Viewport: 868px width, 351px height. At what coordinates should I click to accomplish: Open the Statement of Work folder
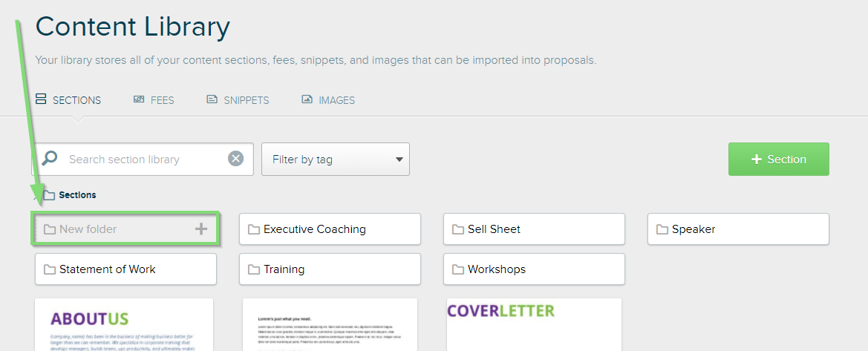(x=125, y=269)
